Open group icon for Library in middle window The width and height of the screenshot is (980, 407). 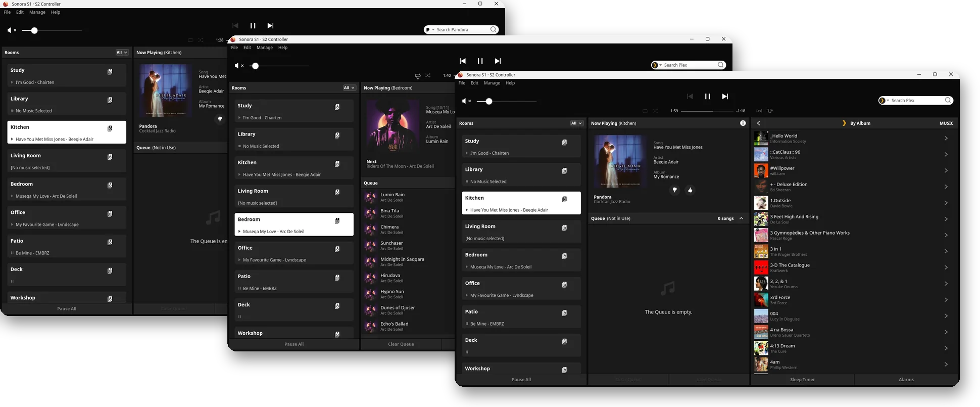pos(337,135)
